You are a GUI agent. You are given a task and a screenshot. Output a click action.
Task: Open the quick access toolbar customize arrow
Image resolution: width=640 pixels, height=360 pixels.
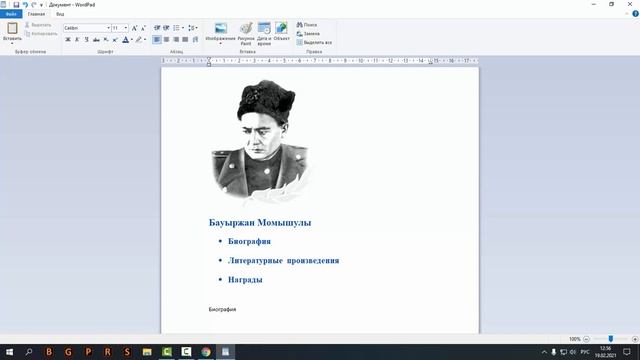point(41,5)
